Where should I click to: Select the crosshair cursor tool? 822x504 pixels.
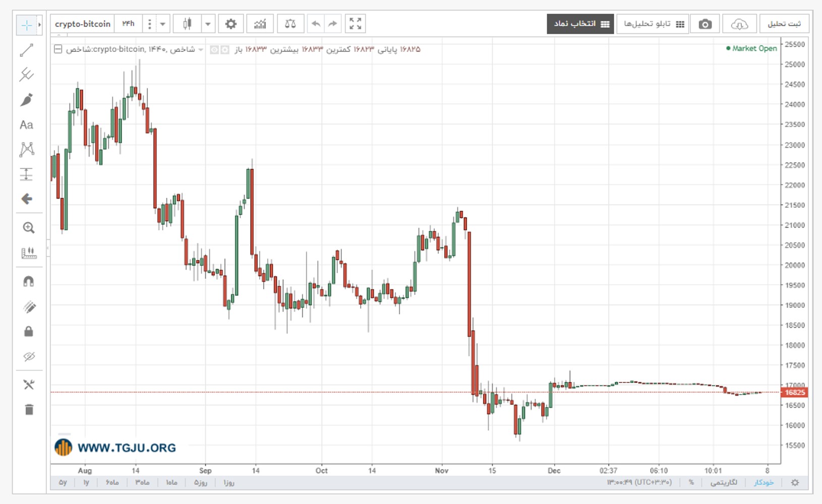[26, 24]
